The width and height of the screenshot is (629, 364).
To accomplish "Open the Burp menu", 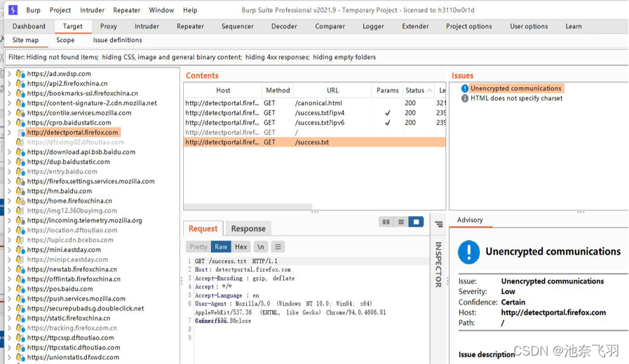I will (x=33, y=10).
